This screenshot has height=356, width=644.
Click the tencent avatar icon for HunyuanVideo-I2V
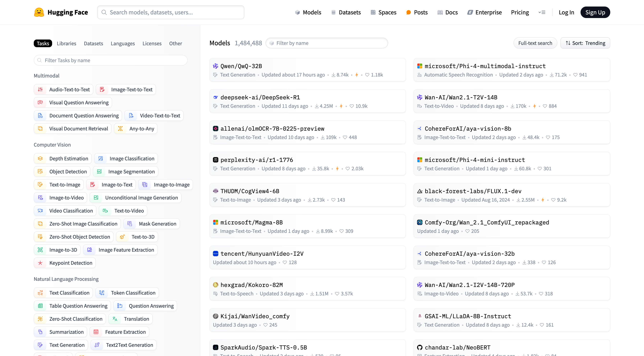pos(215,254)
